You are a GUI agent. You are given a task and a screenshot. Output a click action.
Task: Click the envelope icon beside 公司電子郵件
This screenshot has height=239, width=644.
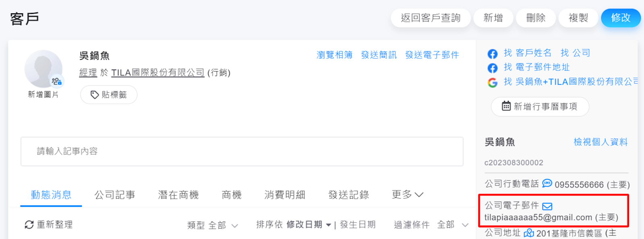coord(547,206)
